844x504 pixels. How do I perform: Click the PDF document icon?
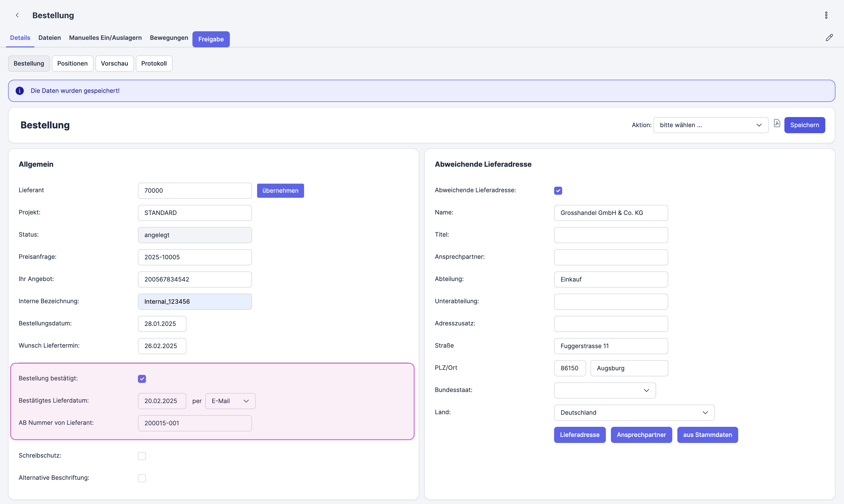pos(777,123)
